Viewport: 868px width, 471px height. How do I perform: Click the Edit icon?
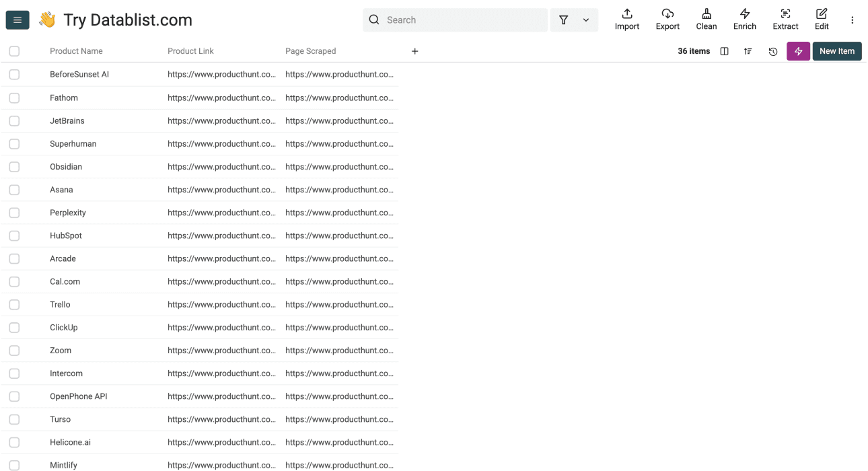pyautogui.click(x=821, y=20)
